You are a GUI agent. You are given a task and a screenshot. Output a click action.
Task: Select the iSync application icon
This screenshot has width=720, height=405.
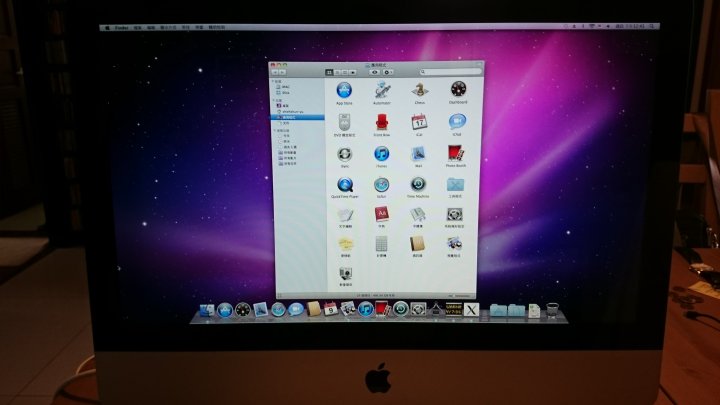344,154
